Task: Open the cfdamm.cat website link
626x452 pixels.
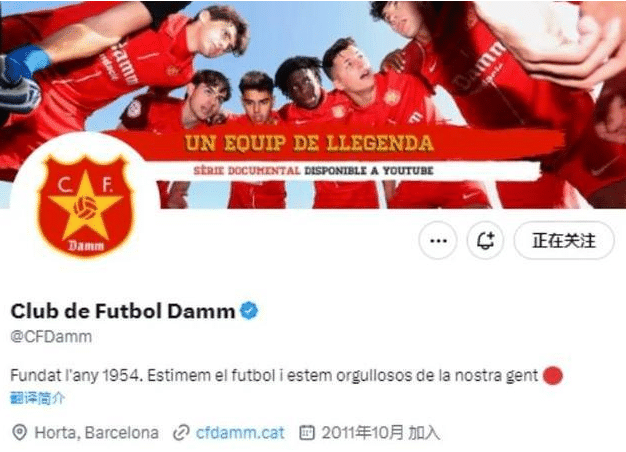Action: tap(240, 433)
